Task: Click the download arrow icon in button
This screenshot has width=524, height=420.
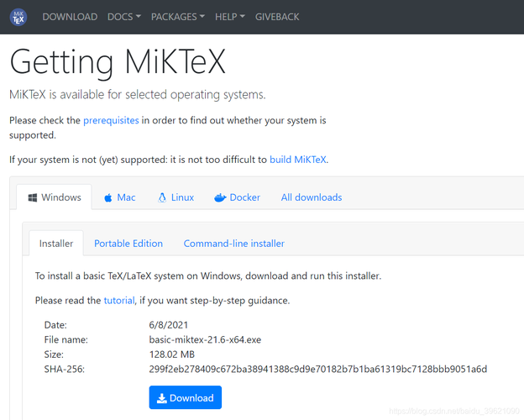Action: 162,398
